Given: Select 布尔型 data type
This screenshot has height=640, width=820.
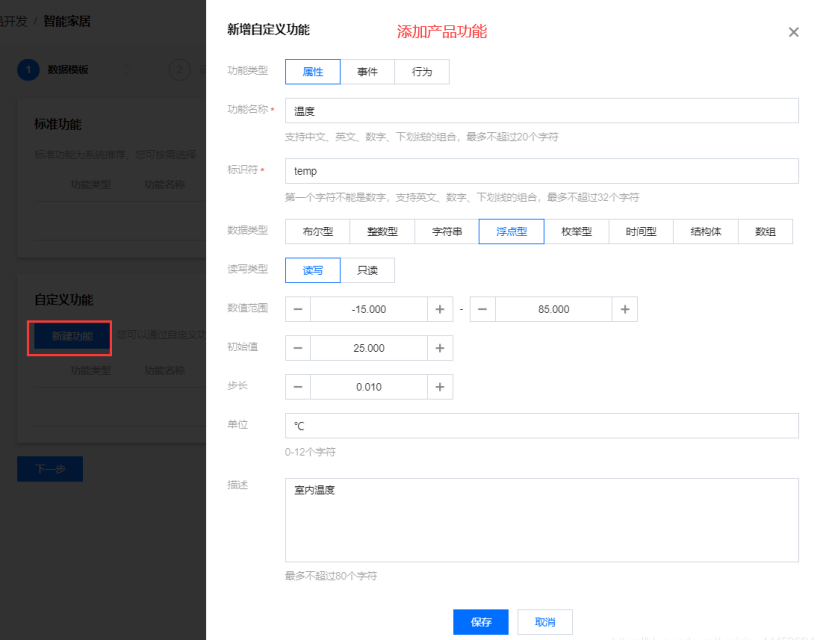Looking at the screenshot, I should [317, 232].
